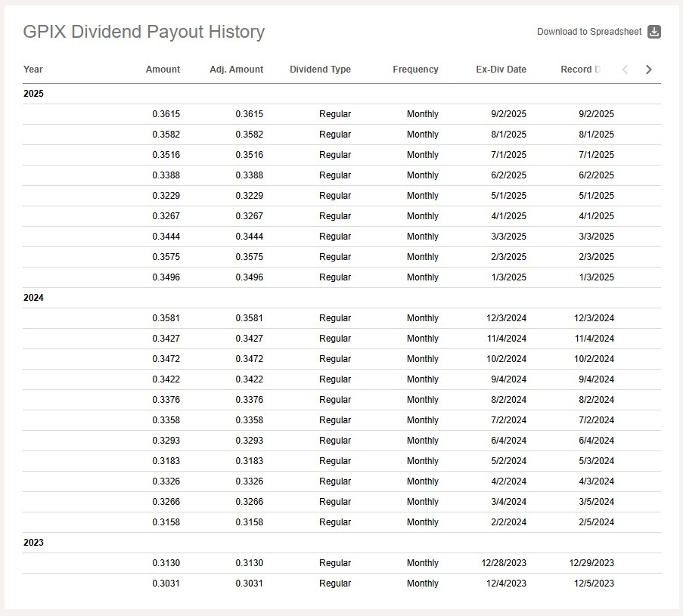Click ex-div date 9/2/2025

pos(508,114)
